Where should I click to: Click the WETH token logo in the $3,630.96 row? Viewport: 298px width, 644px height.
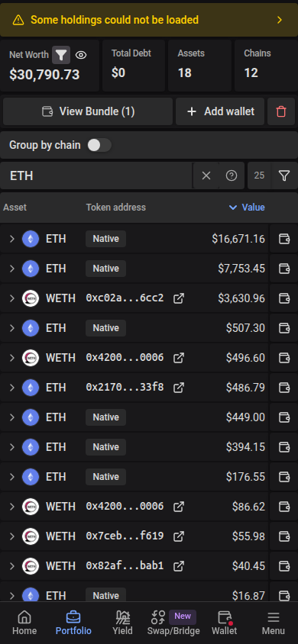[x=31, y=298]
